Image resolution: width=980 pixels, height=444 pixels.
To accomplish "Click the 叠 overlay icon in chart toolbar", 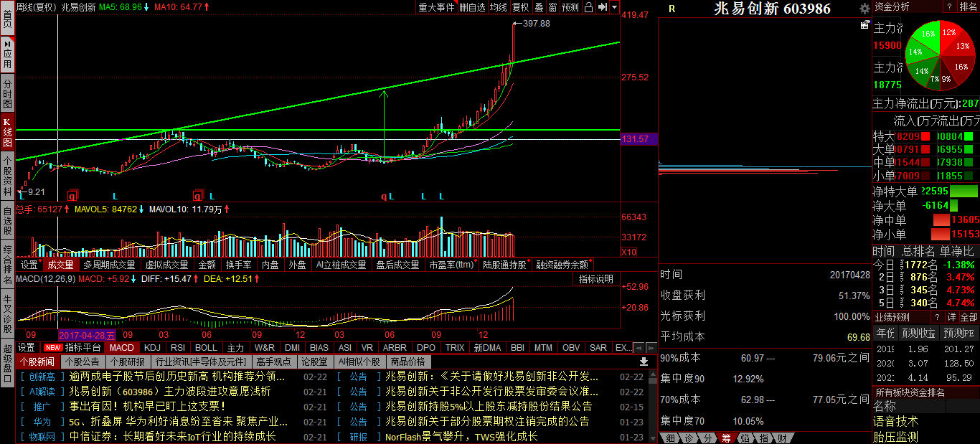I will pos(539,7).
